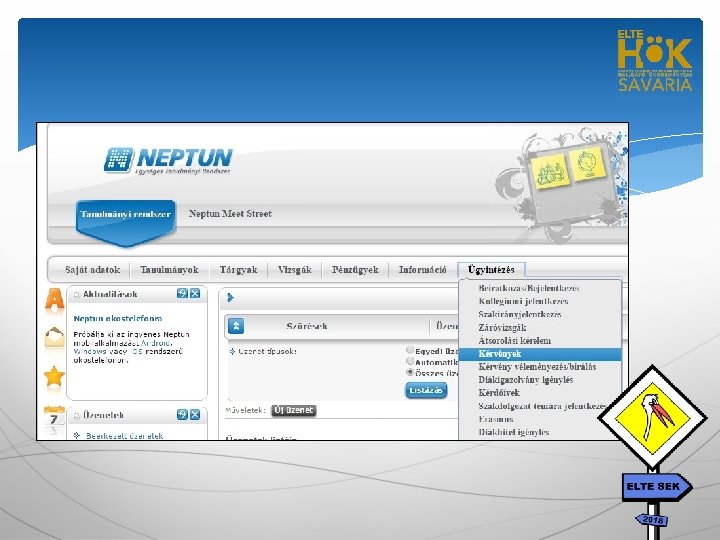Click the NEPTUN logo
Viewport: 720px width, 540px height.
(168, 160)
